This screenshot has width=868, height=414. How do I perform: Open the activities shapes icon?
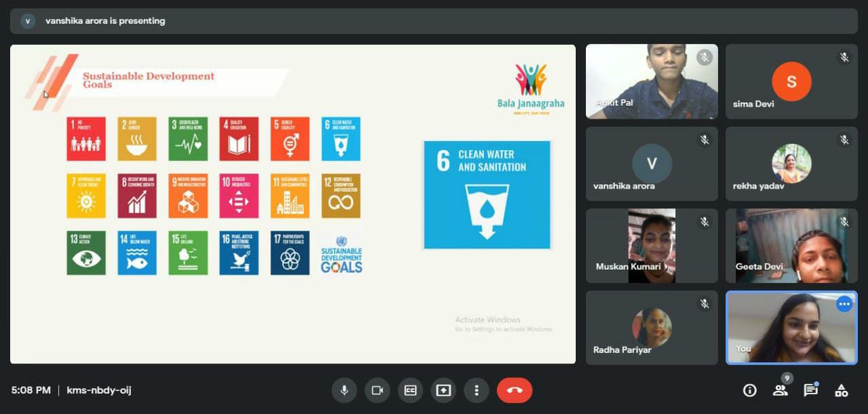tap(841, 390)
